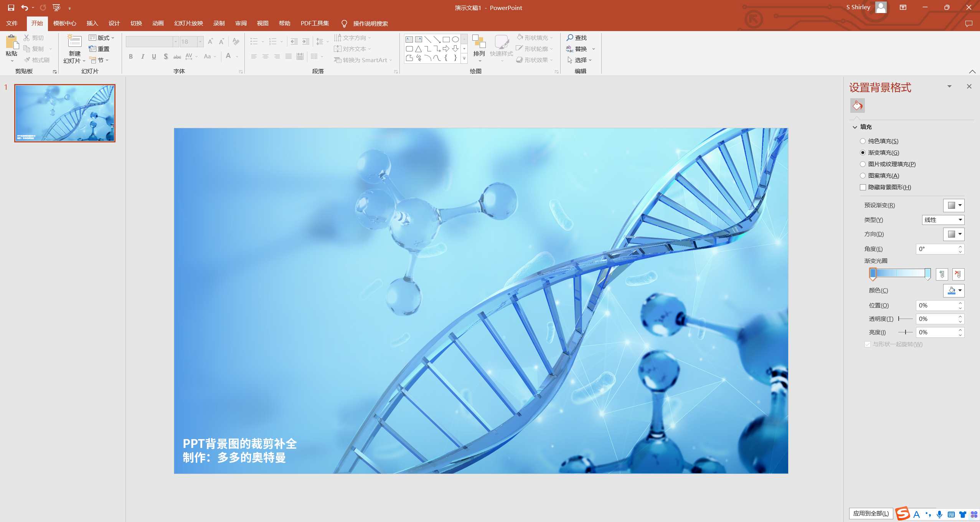Viewport: 980px width, 522px height.
Task: Switch to the Design ribbon tab
Action: 114,23
